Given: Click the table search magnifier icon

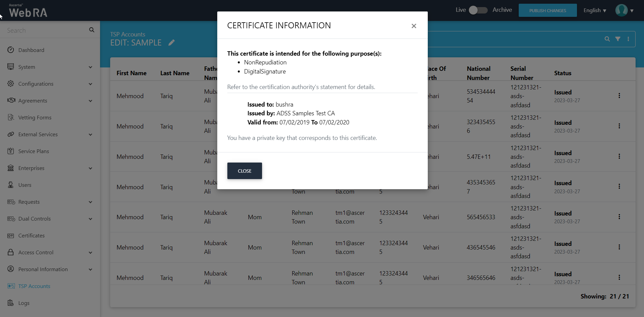Looking at the screenshot, I should pyautogui.click(x=607, y=39).
